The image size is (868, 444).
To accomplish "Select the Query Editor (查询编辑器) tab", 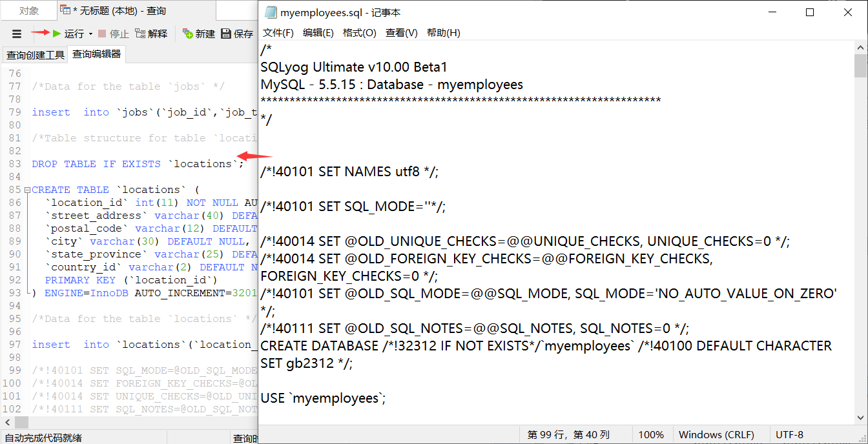I will 96,54.
